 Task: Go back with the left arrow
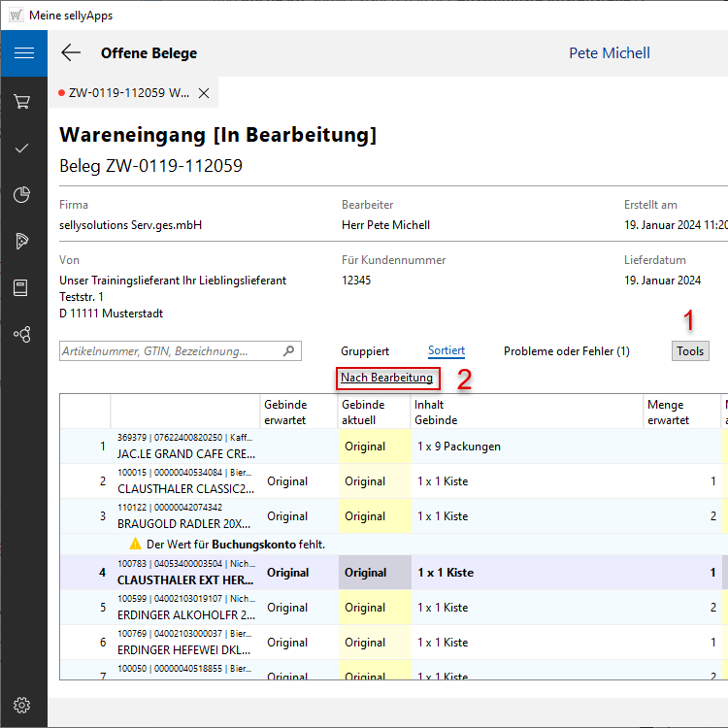71,53
